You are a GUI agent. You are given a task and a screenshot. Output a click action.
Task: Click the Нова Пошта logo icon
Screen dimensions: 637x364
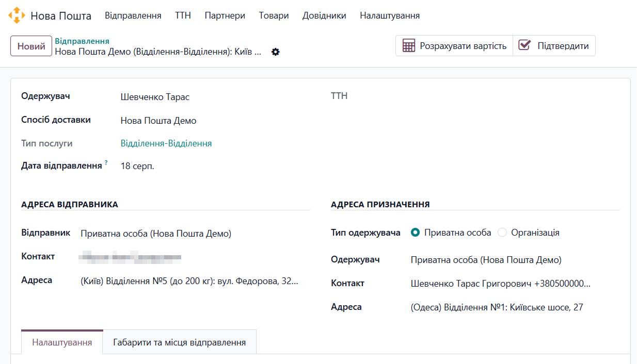tap(17, 15)
